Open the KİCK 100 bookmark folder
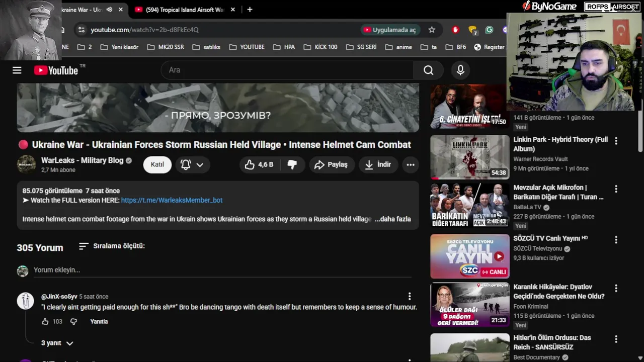 (320, 47)
